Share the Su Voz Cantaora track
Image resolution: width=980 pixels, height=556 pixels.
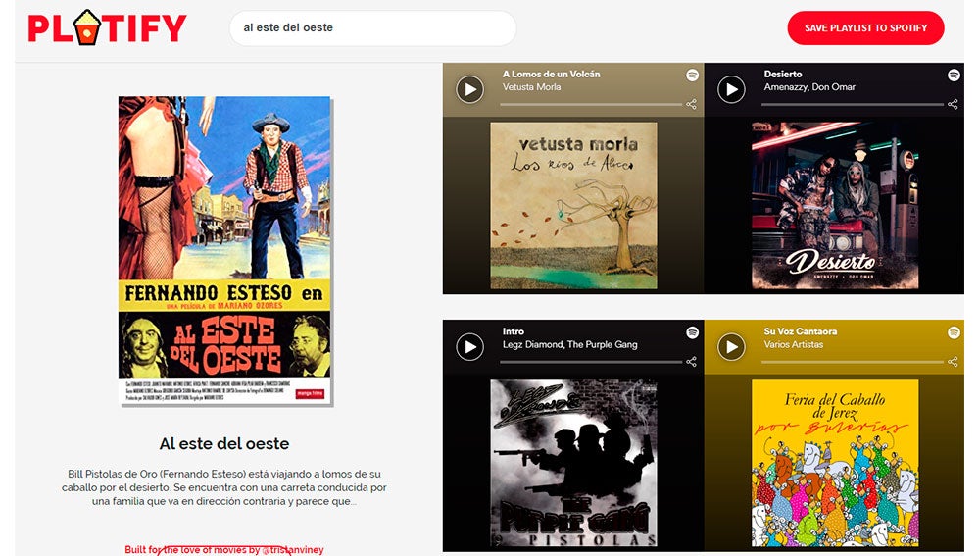click(x=953, y=362)
